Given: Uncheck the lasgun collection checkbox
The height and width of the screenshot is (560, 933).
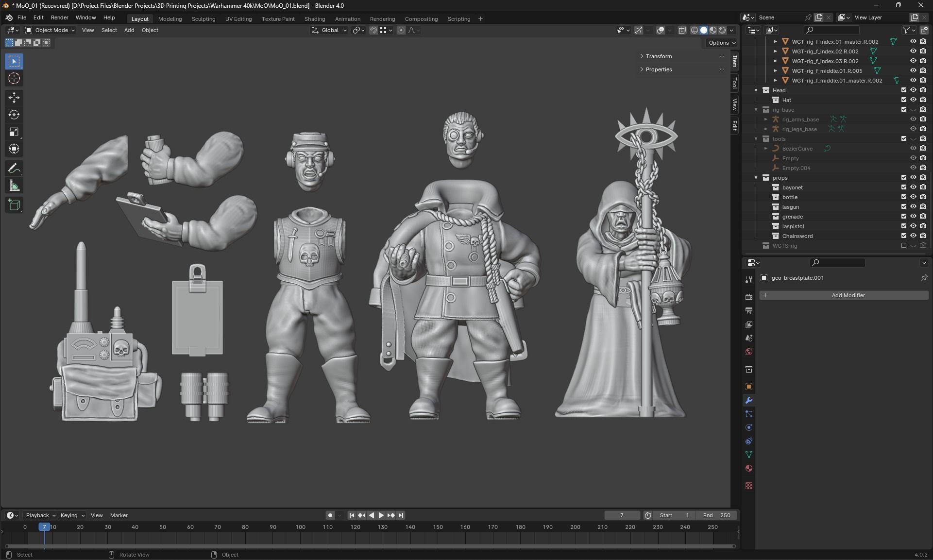Looking at the screenshot, I should click(904, 207).
